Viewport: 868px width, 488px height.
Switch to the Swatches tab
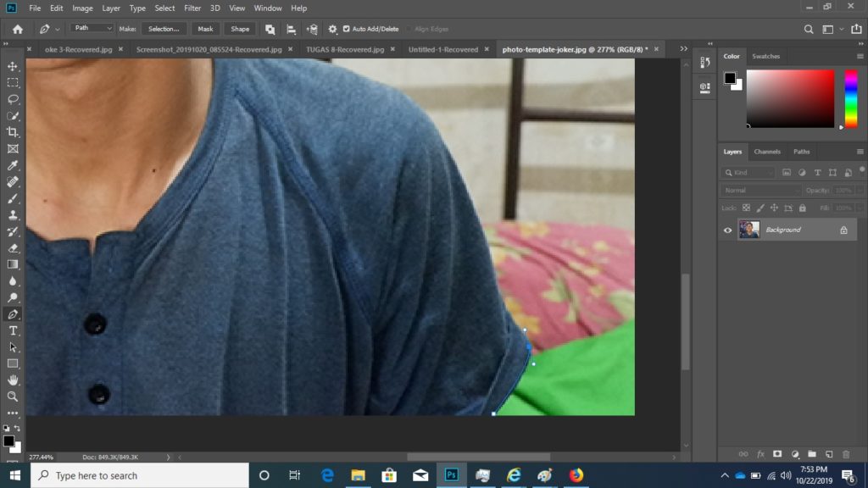coord(765,57)
